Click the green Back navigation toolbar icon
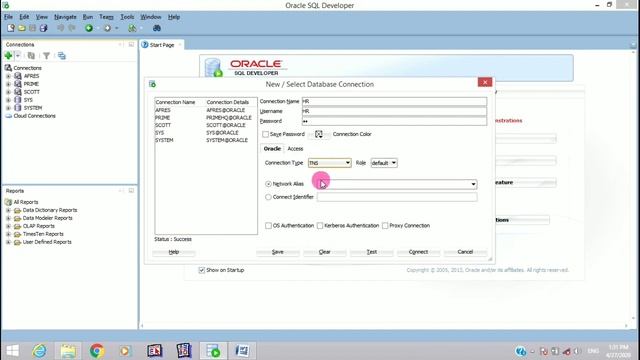Viewport: 640px width, 360px height. [x=89, y=28]
